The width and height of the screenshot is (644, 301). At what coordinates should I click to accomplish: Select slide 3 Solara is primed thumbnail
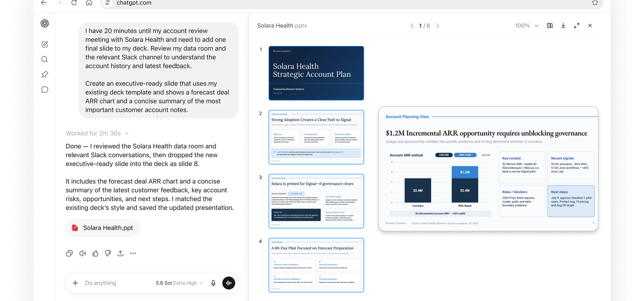(316, 201)
